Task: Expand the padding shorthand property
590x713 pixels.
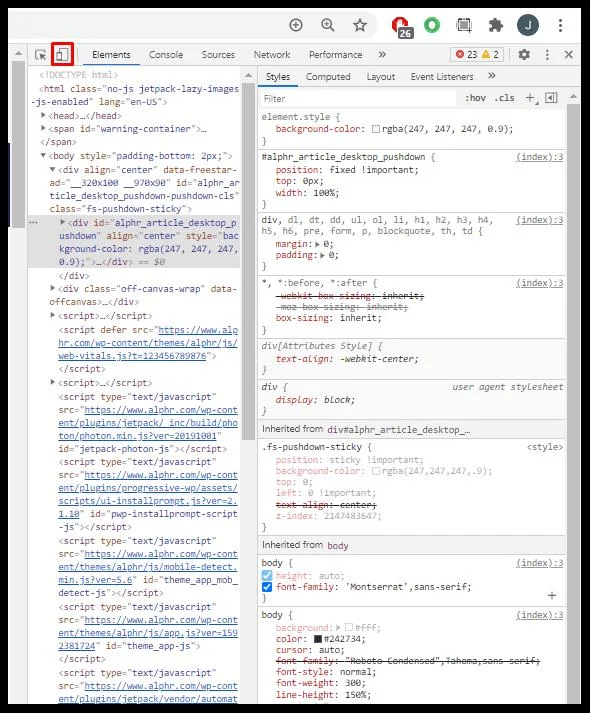Action: tap(322, 255)
